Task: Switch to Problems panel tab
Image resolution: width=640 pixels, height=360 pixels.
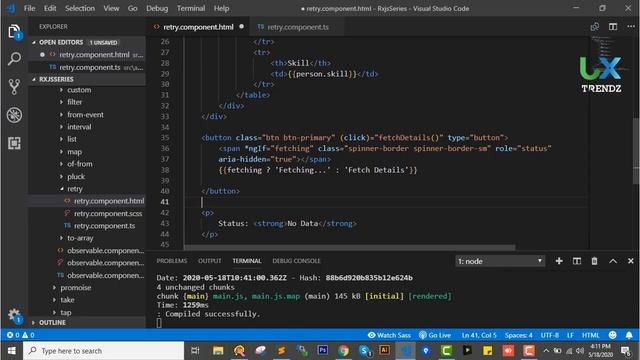Action: tap(172, 261)
